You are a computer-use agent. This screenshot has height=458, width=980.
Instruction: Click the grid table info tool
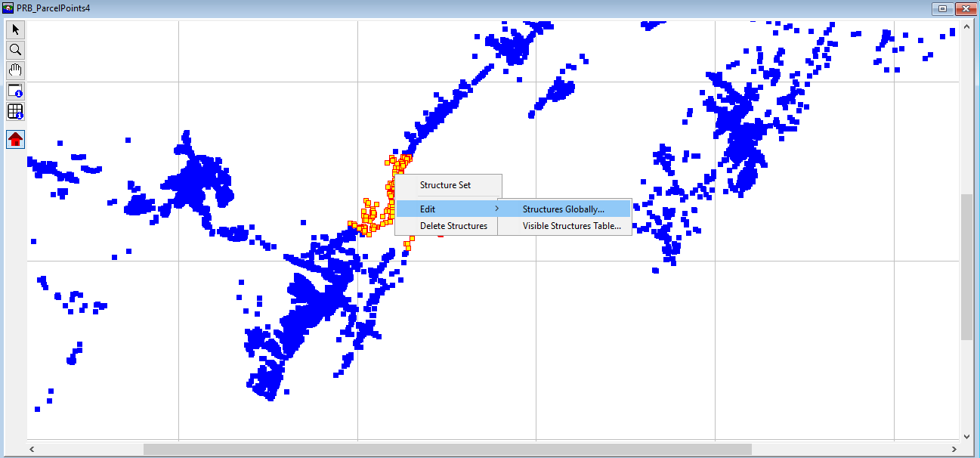[15, 112]
